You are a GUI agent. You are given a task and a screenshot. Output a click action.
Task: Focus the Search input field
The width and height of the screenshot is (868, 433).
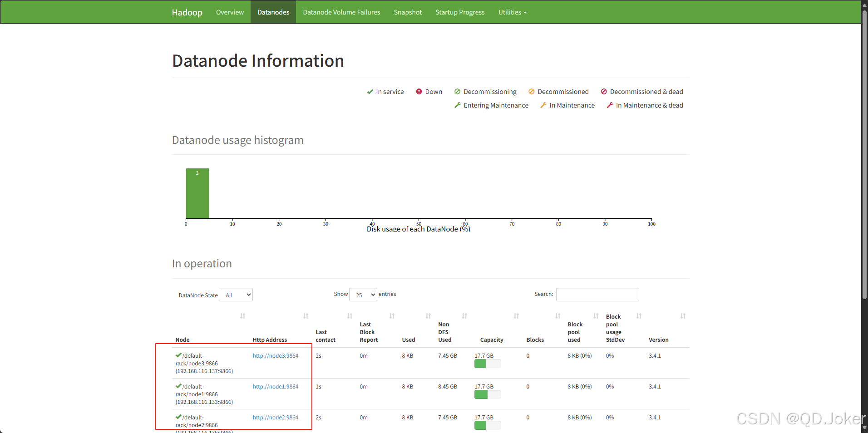pyautogui.click(x=597, y=295)
